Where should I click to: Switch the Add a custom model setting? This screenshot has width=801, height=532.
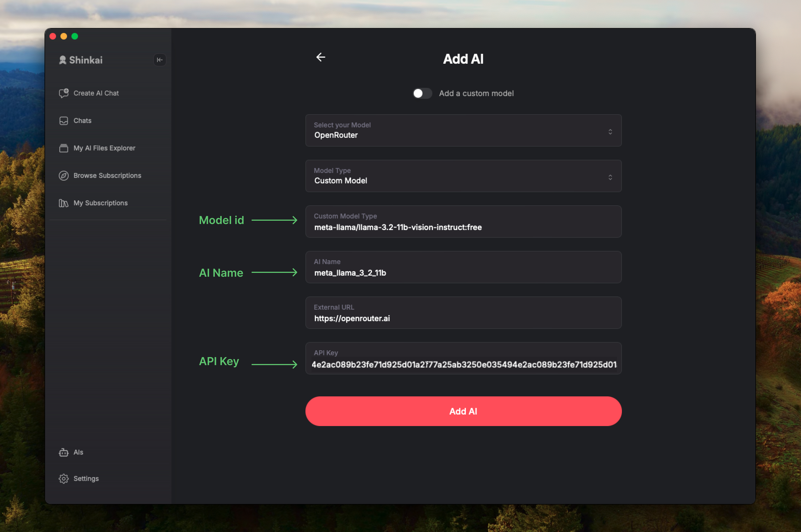pos(422,93)
